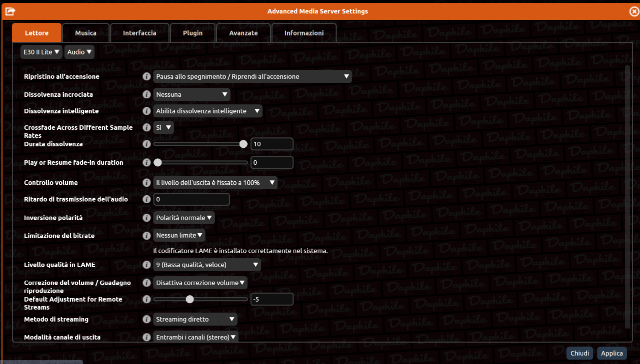Click the Applica button

tap(612, 353)
